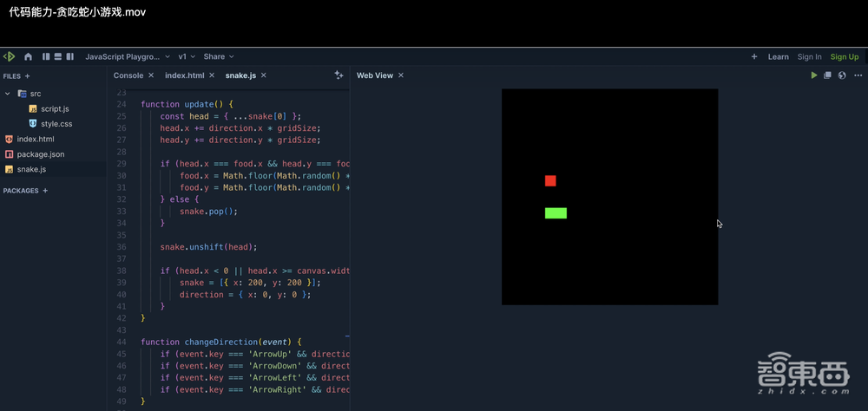Open the v1 version dropdown

point(187,56)
